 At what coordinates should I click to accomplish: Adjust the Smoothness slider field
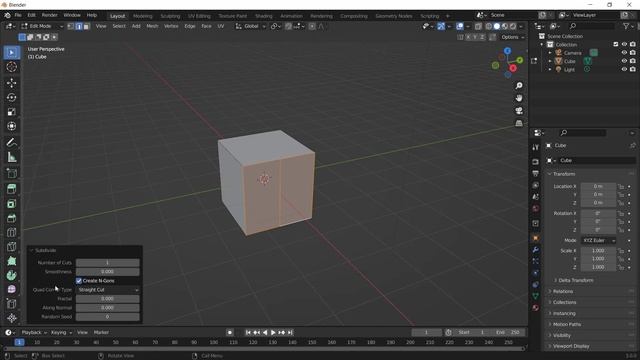coord(108,272)
